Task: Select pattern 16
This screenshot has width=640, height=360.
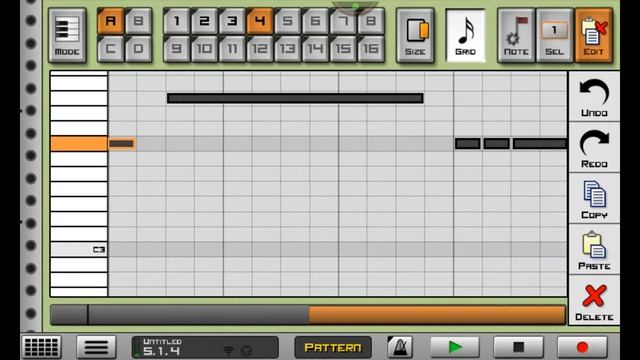Action: click(371, 49)
